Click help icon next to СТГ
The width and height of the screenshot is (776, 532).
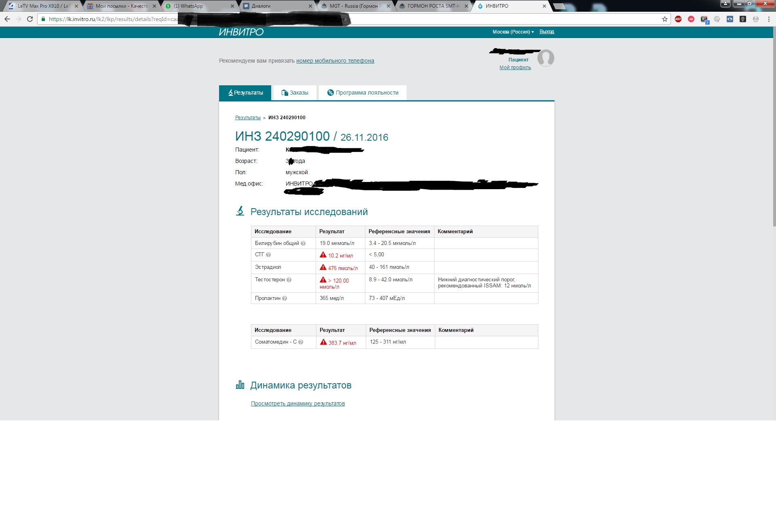[268, 255]
